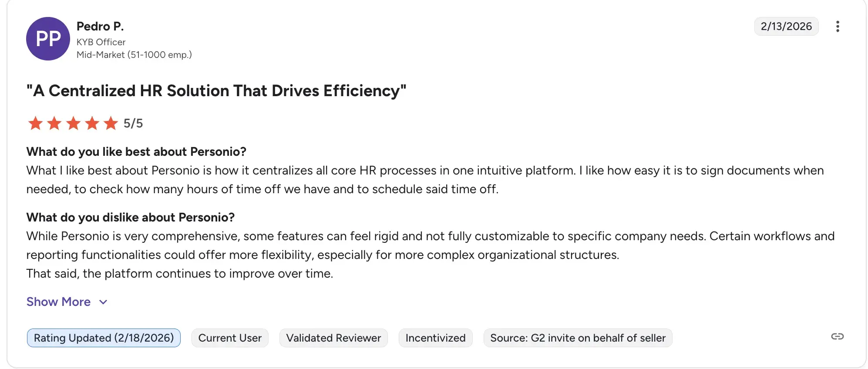Open reviewer Pedro P.'s name

coord(100,27)
